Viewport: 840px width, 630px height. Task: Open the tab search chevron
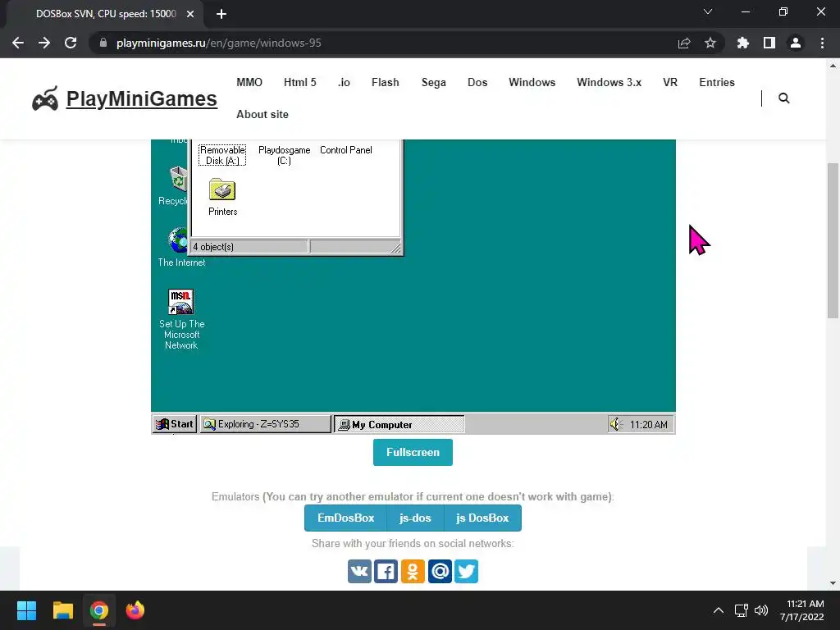pyautogui.click(x=708, y=11)
